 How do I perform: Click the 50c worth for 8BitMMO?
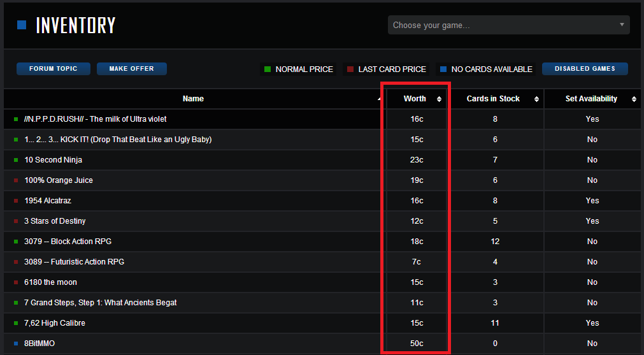417,344
